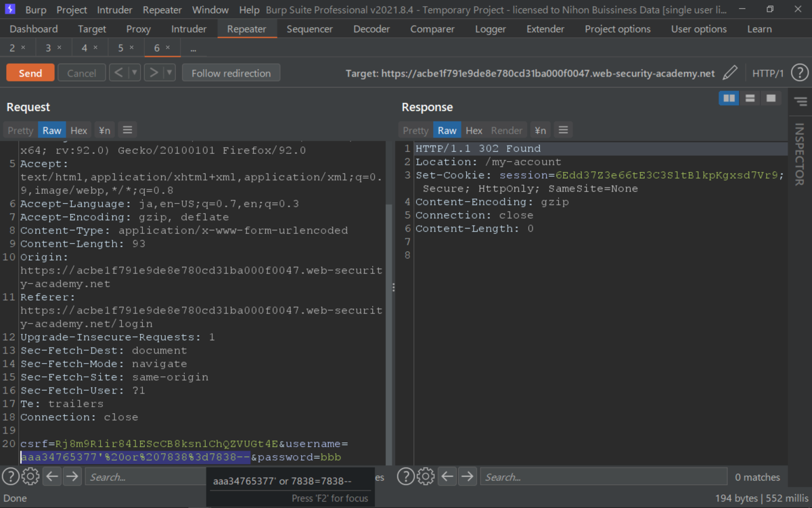Open Repeater help question mark icon
812x508 pixels.
[799, 73]
